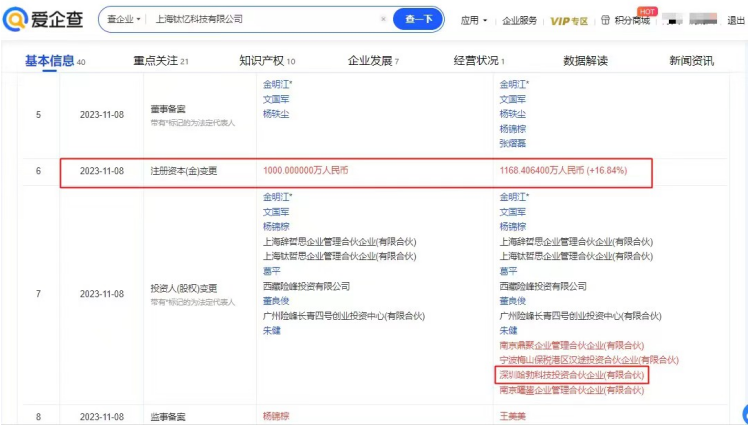Open the 新闻资讯 tab

point(691,61)
